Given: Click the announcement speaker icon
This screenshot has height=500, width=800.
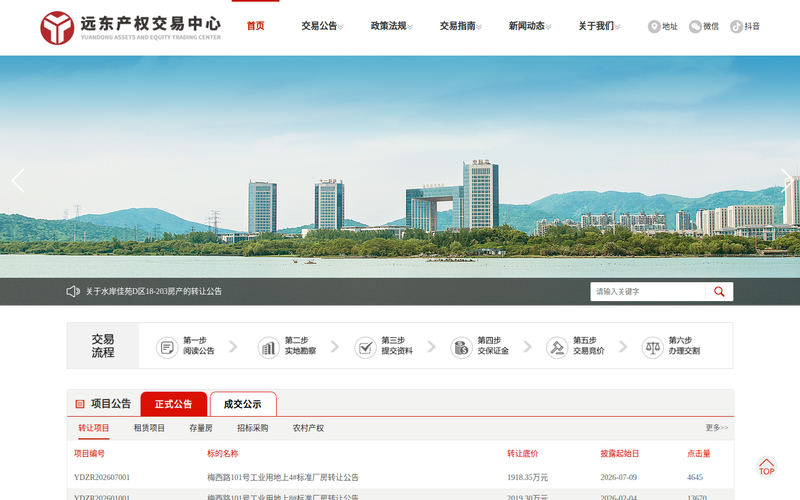Looking at the screenshot, I should [x=73, y=291].
